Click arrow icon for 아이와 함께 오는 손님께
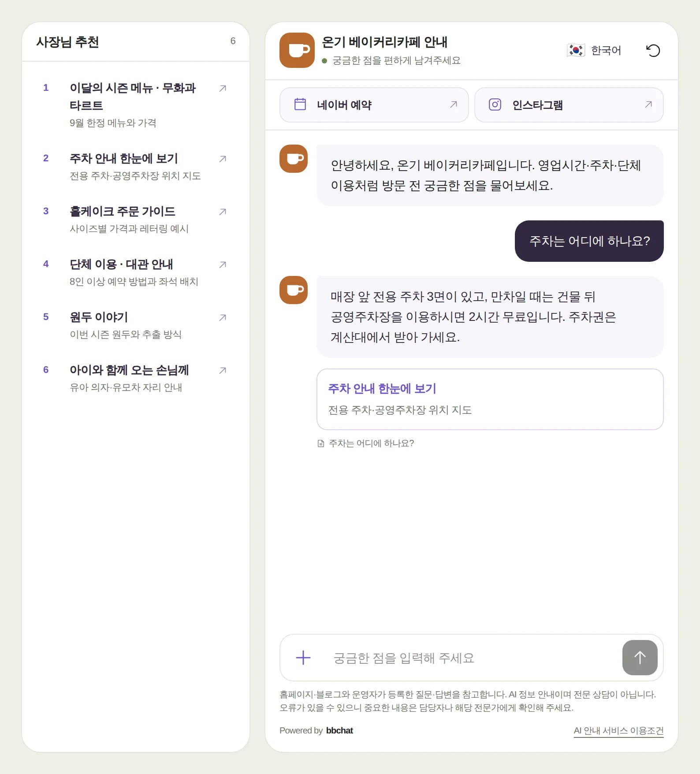700x774 pixels. (x=223, y=370)
